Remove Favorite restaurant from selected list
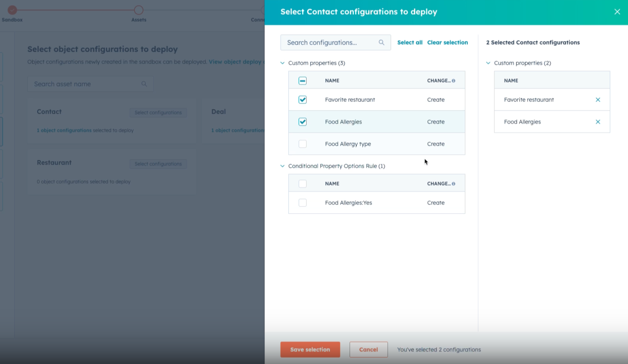This screenshot has width=628, height=364. (x=597, y=100)
